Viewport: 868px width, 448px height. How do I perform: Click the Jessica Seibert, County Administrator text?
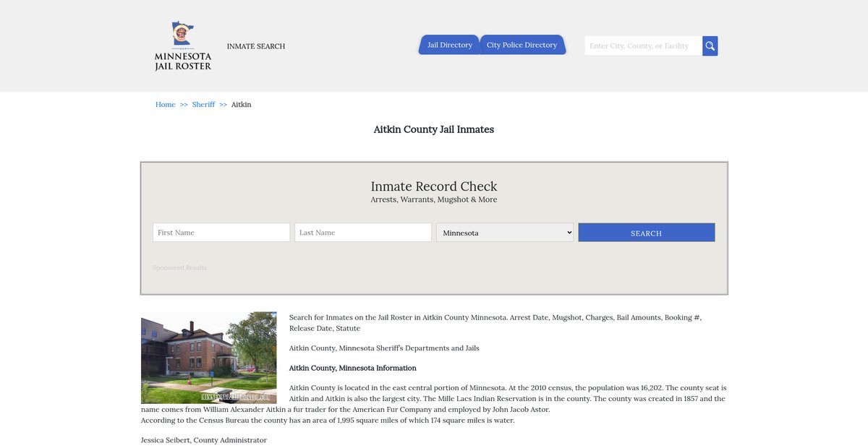(x=204, y=441)
